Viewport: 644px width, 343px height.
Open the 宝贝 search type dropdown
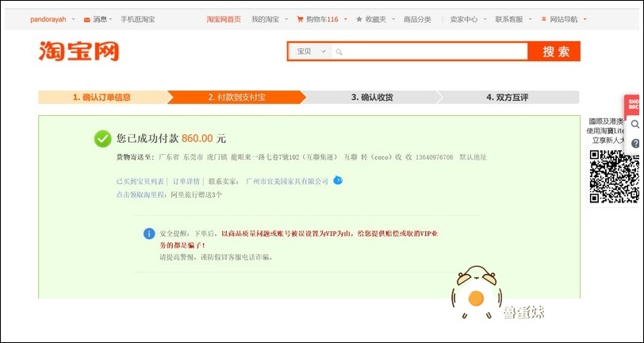[312, 52]
